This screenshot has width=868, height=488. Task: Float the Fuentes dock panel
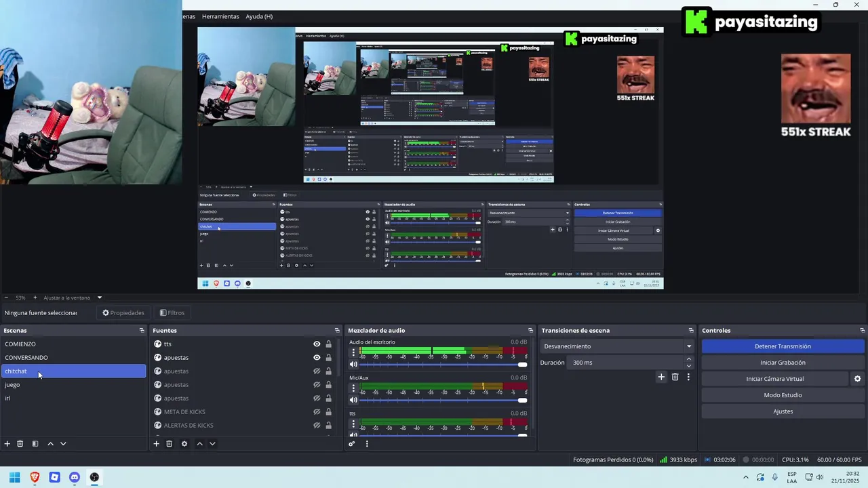point(337,330)
